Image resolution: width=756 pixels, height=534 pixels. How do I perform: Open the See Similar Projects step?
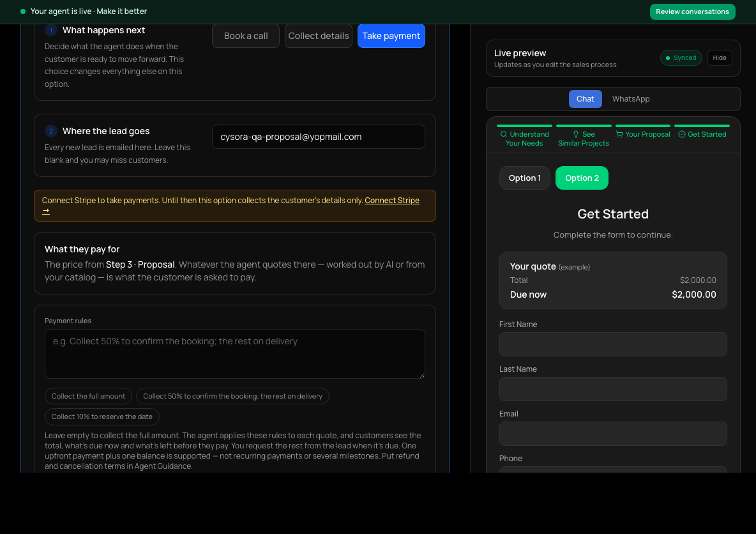tap(584, 136)
